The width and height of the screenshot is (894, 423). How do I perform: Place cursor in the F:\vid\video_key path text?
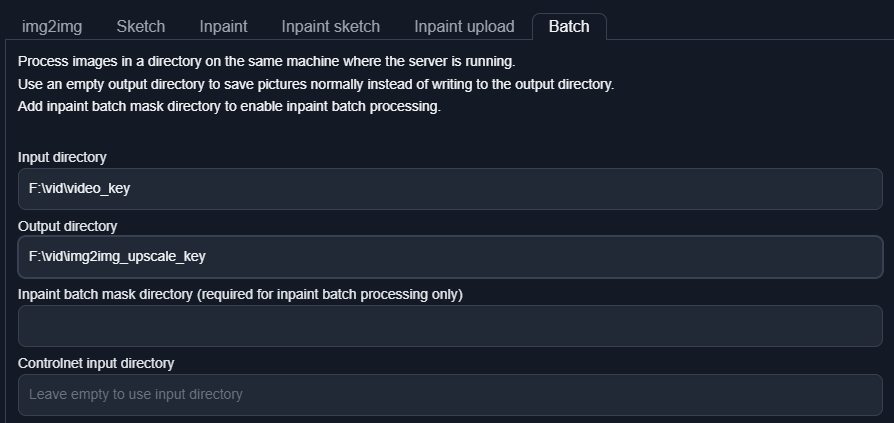(79, 188)
